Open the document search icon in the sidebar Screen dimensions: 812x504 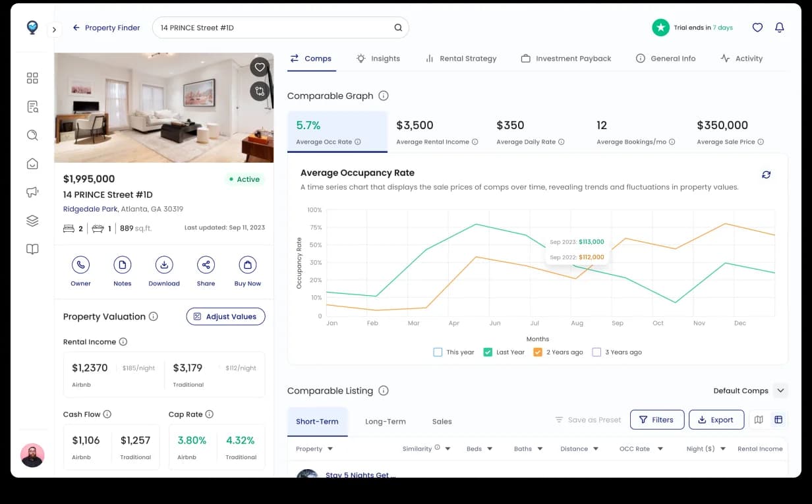point(32,107)
